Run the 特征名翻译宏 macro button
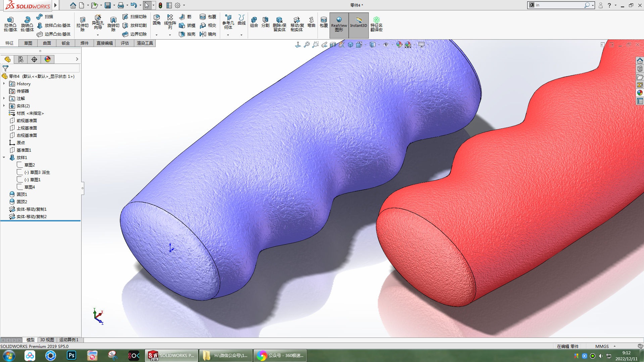The image size is (644, 362). (x=376, y=24)
